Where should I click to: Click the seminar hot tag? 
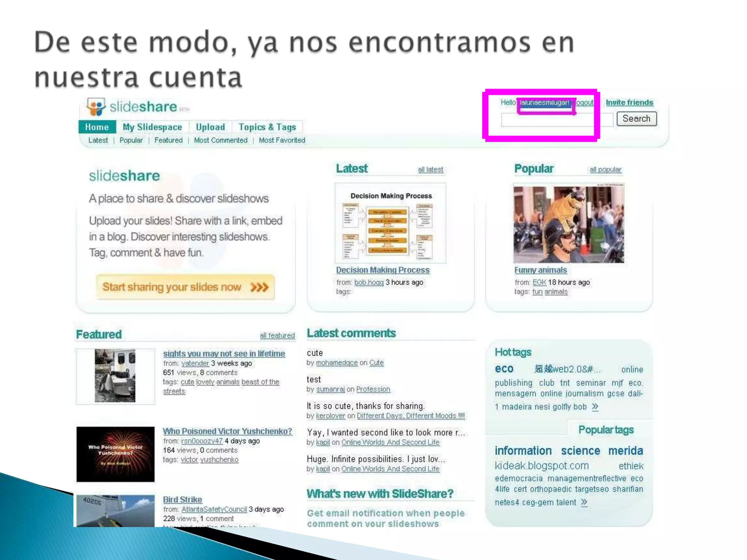click(591, 383)
